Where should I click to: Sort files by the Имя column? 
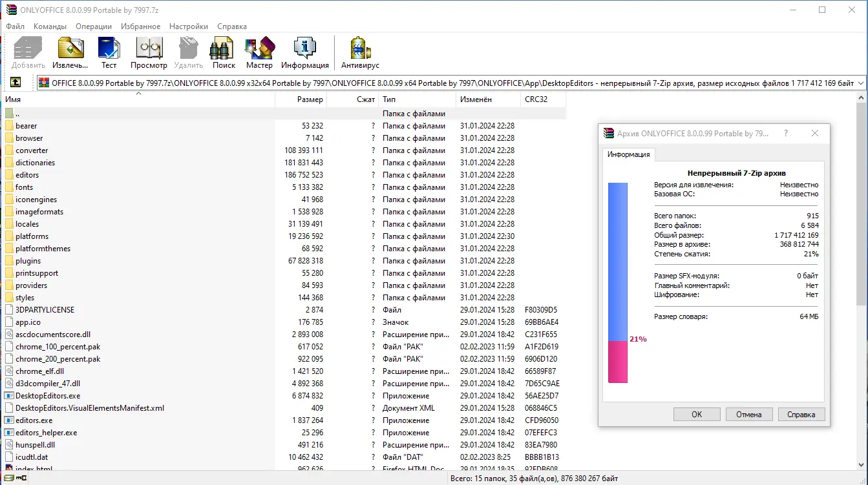click(x=138, y=99)
